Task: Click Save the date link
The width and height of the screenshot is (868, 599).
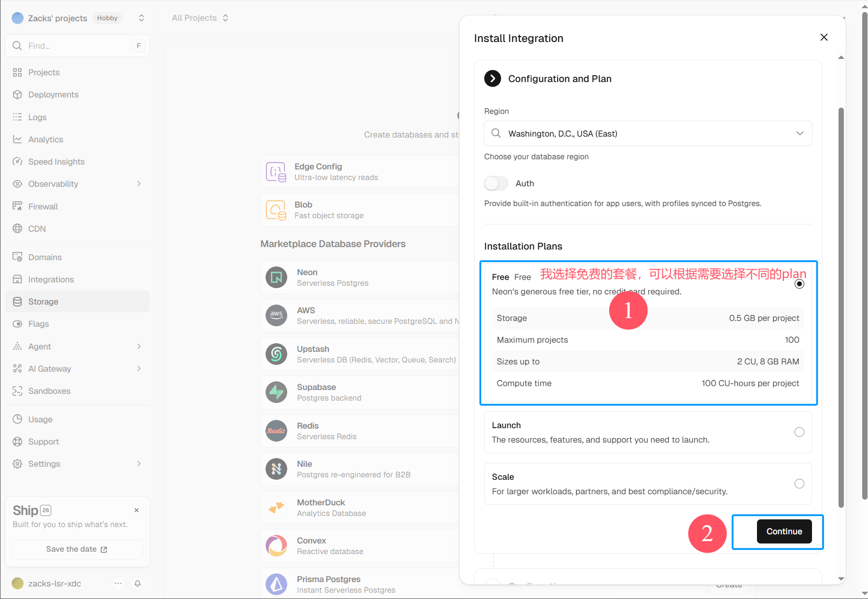Action: point(77,549)
